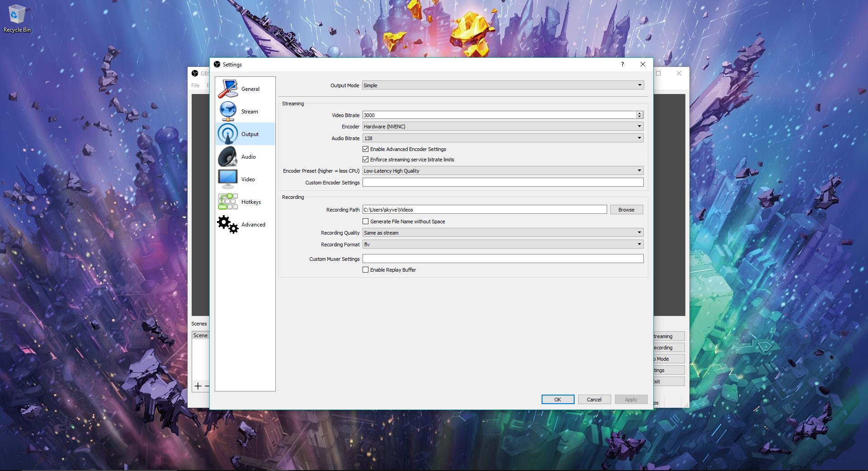Cancel the Settings dialog
The width and height of the screenshot is (868, 471).
594,400
